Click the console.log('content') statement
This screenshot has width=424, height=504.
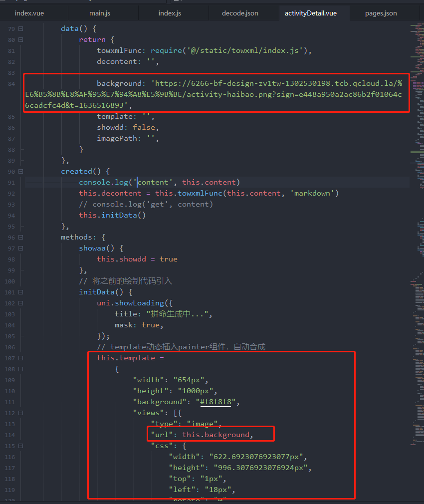159,182
